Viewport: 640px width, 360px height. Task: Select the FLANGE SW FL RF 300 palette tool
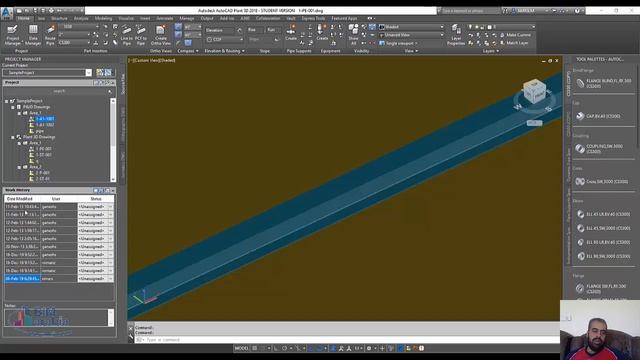pyautogui.click(x=601, y=289)
